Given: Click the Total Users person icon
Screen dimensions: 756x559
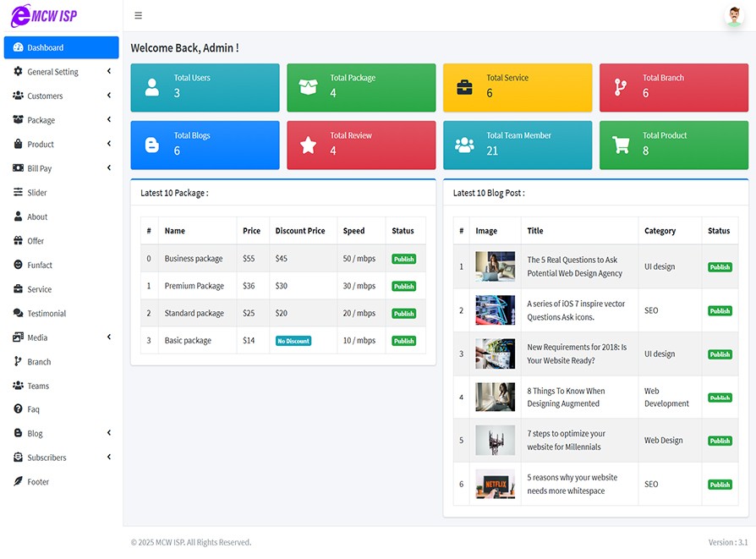Looking at the screenshot, I should pyautogui.click(x=152, y=86).
